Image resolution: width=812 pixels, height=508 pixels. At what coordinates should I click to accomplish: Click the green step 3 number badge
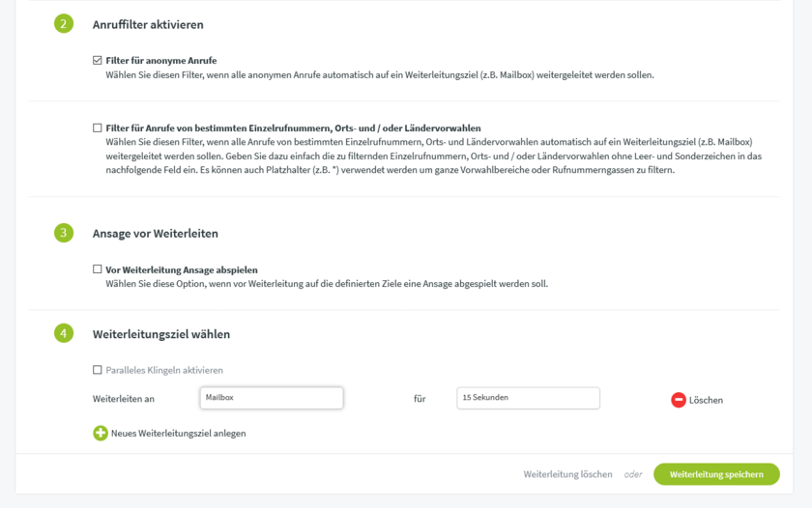click(64, 233)
